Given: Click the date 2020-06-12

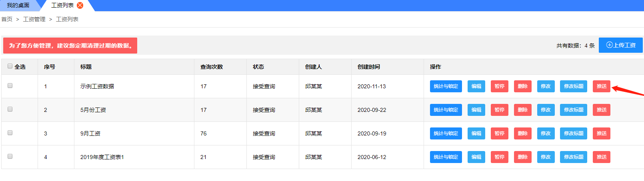Looking at the screenshot, I should [x=372, y=157].
